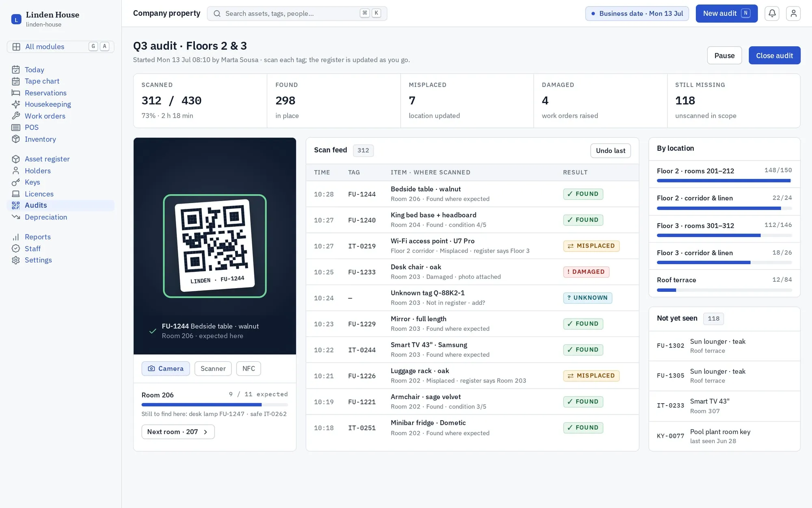Click Floor 2 rooms 201–212 progress bar

point(724,180)
